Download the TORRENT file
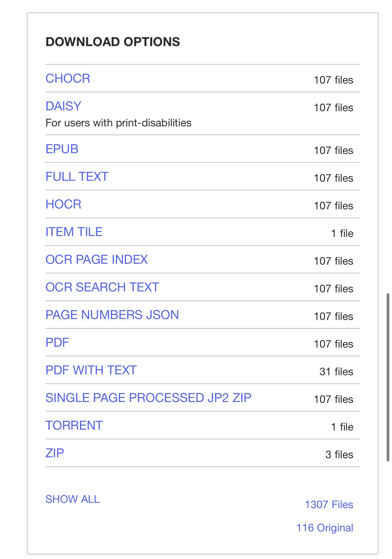 tap(74, 425)
